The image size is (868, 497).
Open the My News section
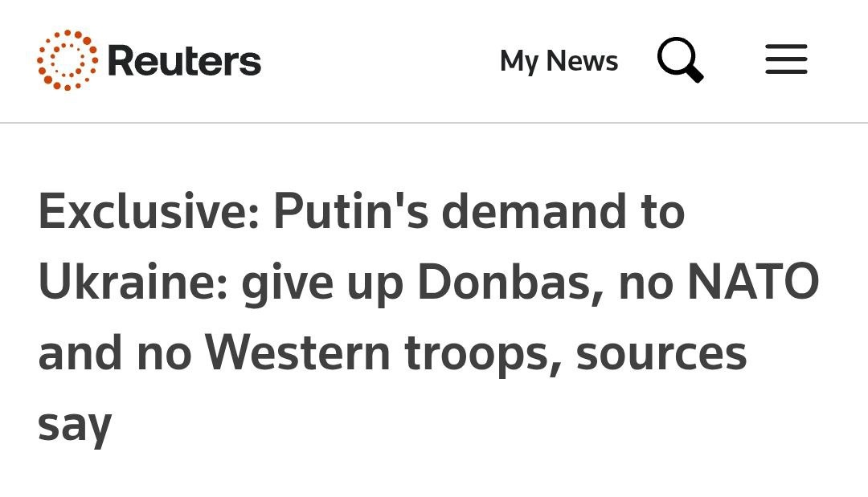[559, 60]
